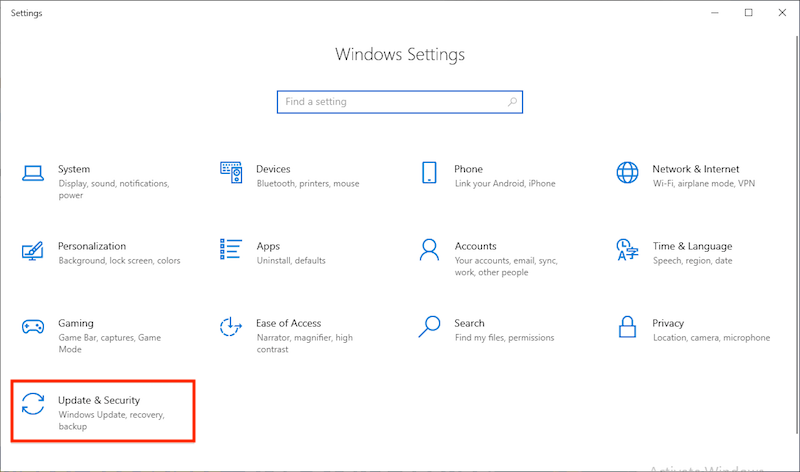The height and width of the screenshot is (472, 800).
Task: Click the Personalization paintbrush icon
Action: pos(33,249)
